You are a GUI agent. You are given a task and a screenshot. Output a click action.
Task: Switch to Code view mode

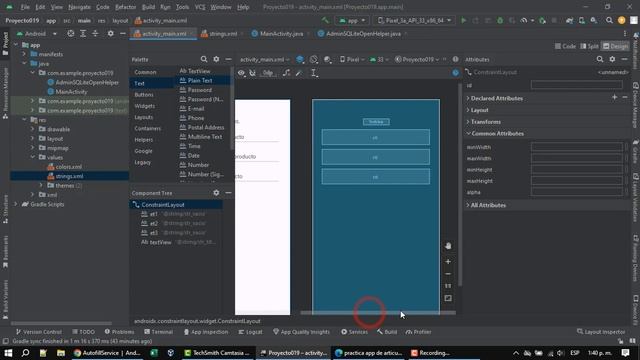(565, 46)
